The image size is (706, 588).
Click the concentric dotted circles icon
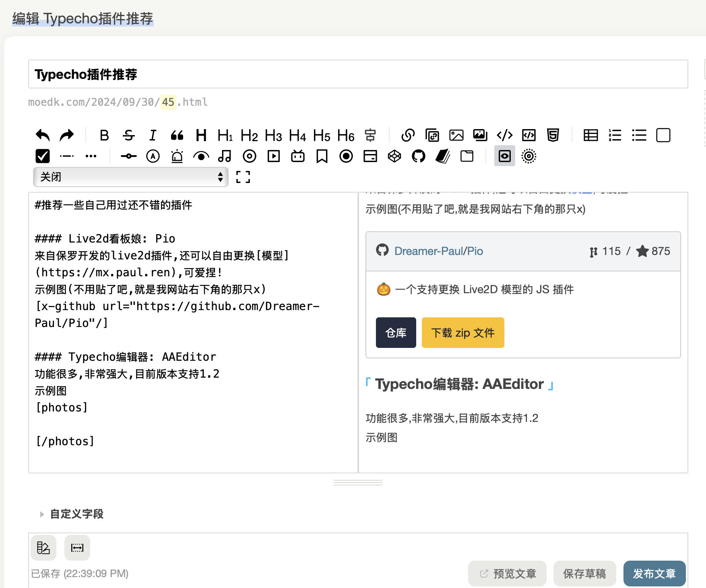tap(529, 156)
